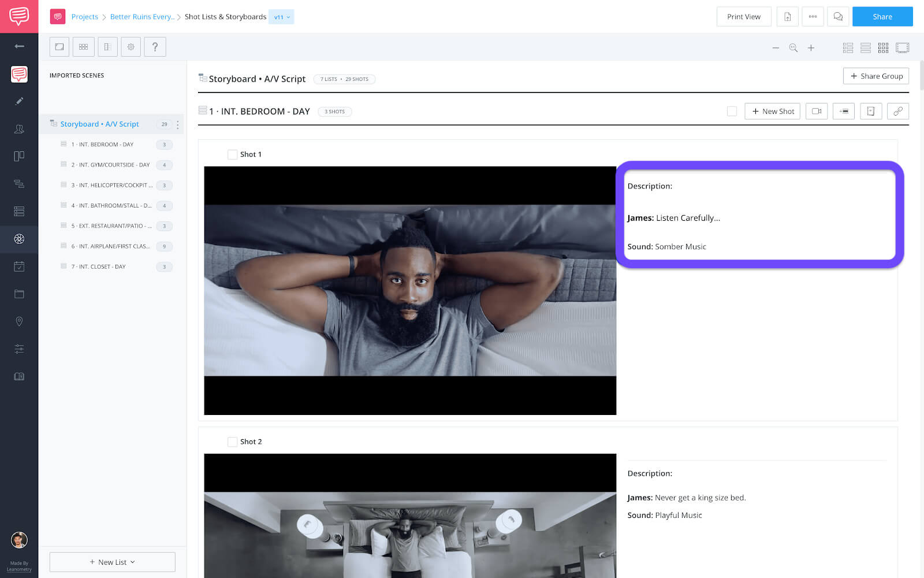
Task: Click Shot 1 description text area
Action: [x=759, y=216]
